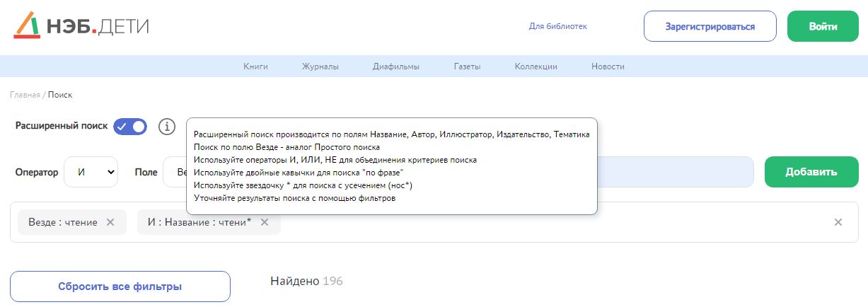
Task: Remove the 'И : Название : чтени*' chip
Action: pos(265,222)
